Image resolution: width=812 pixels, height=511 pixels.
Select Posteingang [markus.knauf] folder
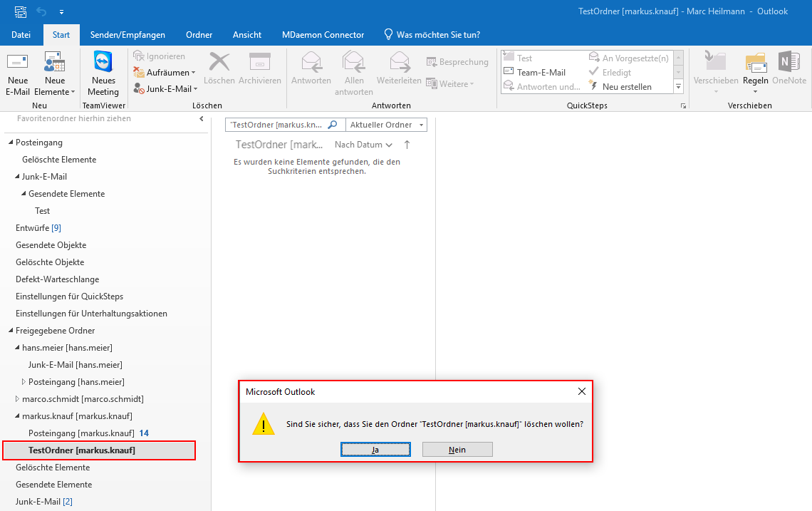coord(81,433)
